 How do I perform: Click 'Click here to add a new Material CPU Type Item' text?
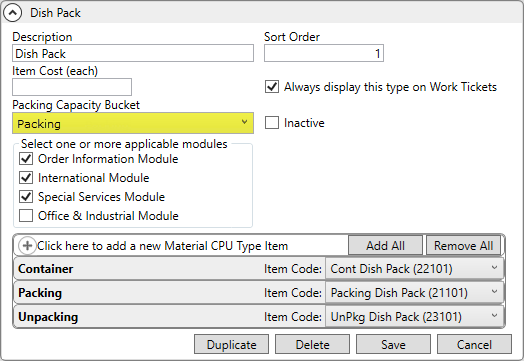point(162,246)
